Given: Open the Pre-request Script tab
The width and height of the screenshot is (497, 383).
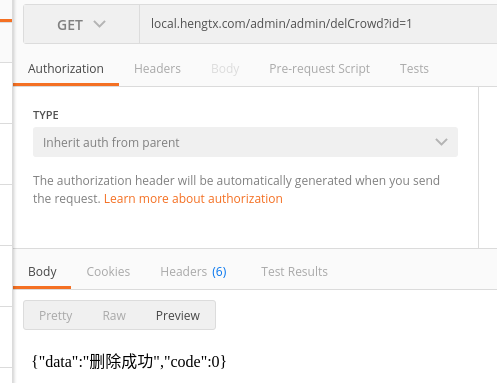Looking at the screenshot, I should click(319, 69).
